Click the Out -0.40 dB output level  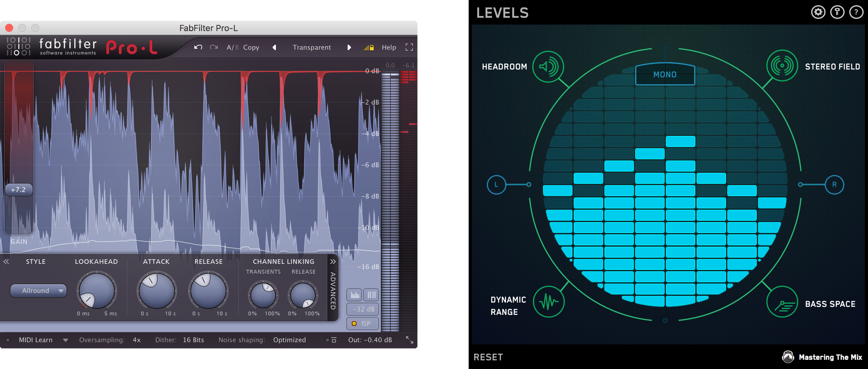pyautogui.click(x=370, y=340)
